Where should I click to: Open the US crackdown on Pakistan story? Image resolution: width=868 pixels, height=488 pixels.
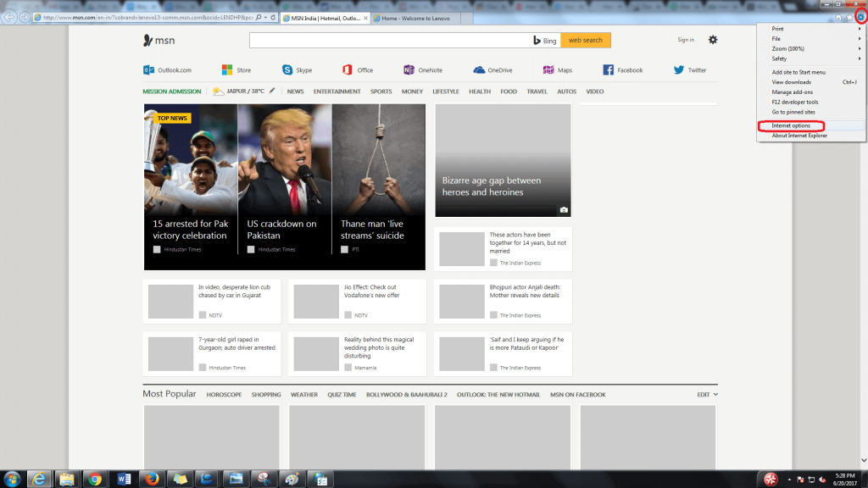[x=285, y=187]
